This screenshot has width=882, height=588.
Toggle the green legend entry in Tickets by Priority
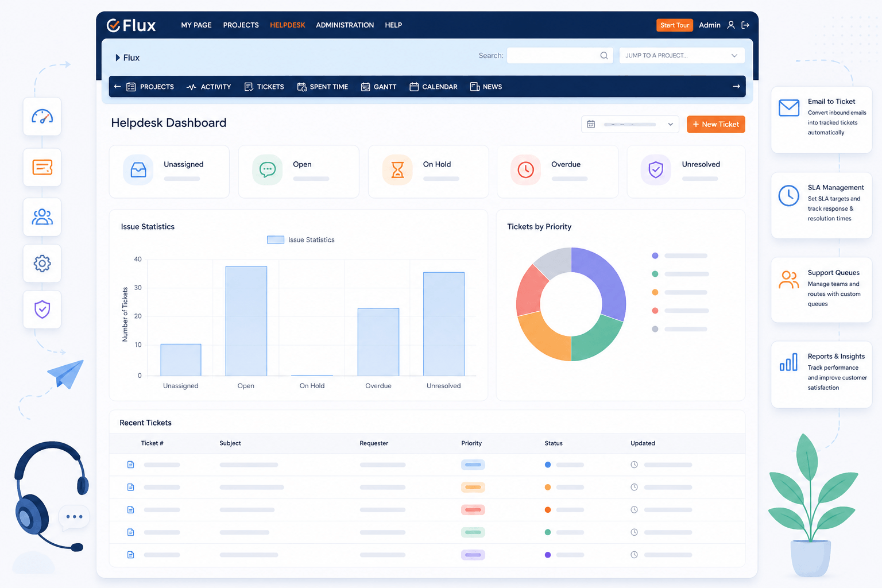[680, 274]
